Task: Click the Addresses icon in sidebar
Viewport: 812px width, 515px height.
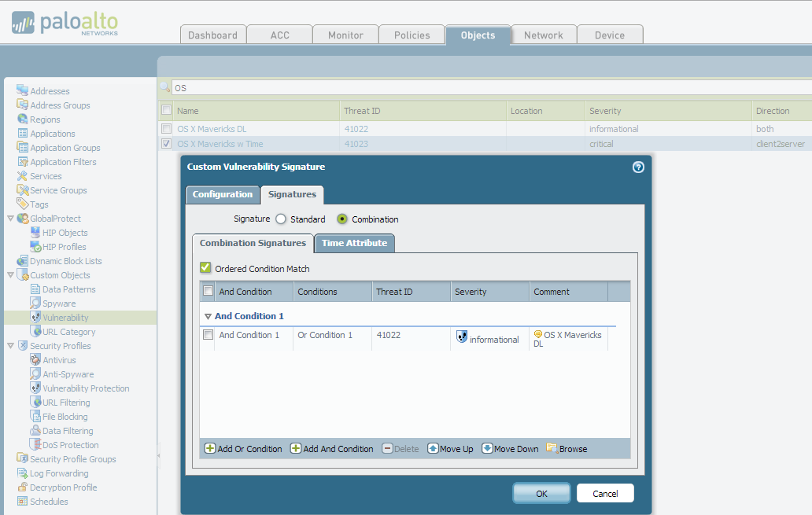Action: 22,90
